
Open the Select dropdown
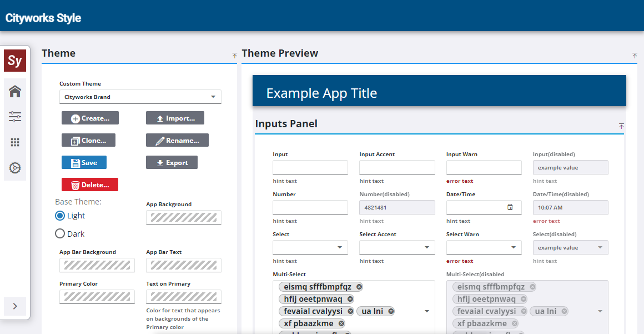coord(310,247)
